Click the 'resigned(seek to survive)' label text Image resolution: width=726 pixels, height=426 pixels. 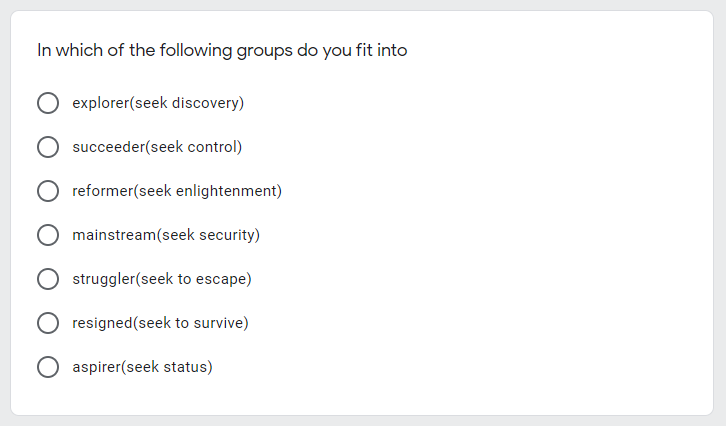coord(160,323)
